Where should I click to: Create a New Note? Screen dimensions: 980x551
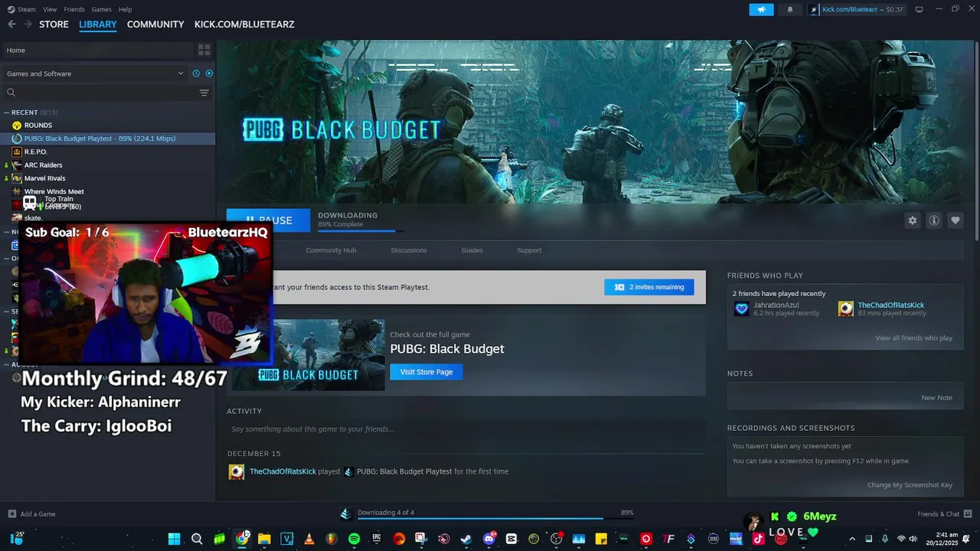tap(936, 398)
